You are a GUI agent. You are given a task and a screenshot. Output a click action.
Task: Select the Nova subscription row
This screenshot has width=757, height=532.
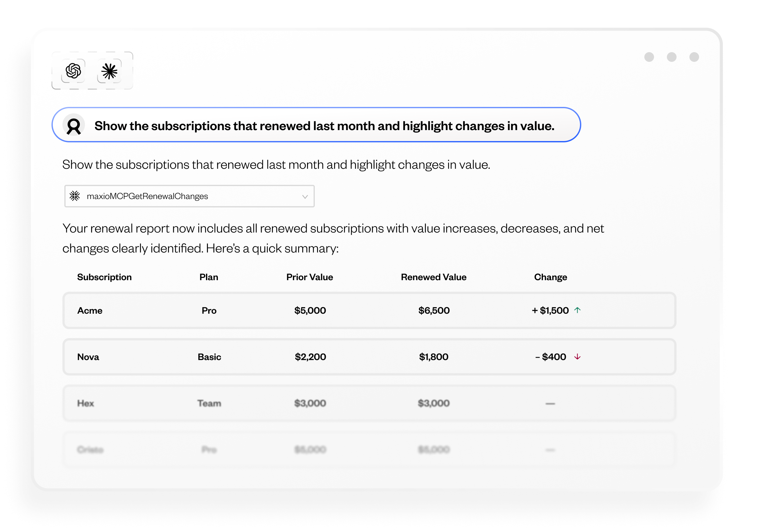click(x=369, y=357)
